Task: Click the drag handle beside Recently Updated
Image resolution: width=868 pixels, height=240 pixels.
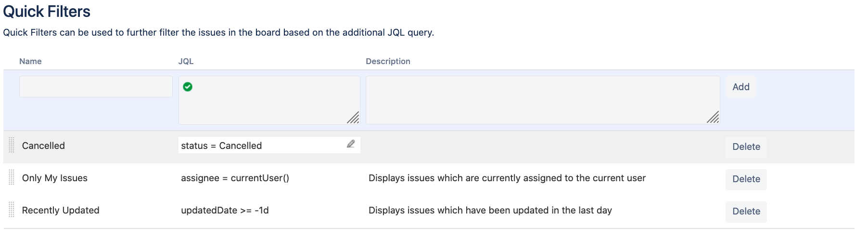Action: [x=12, y=209]
